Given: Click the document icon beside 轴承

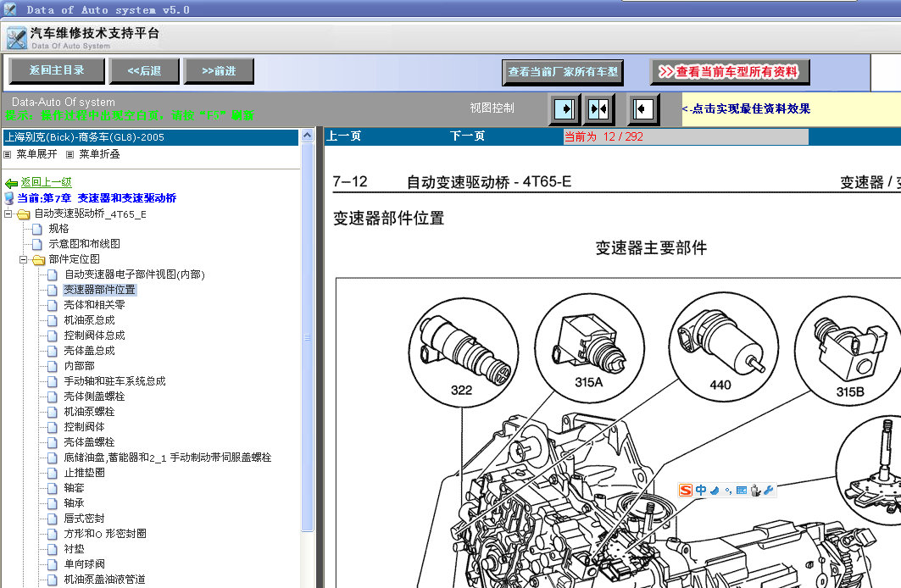Looking at the screenshot, I should pos(53,503).
